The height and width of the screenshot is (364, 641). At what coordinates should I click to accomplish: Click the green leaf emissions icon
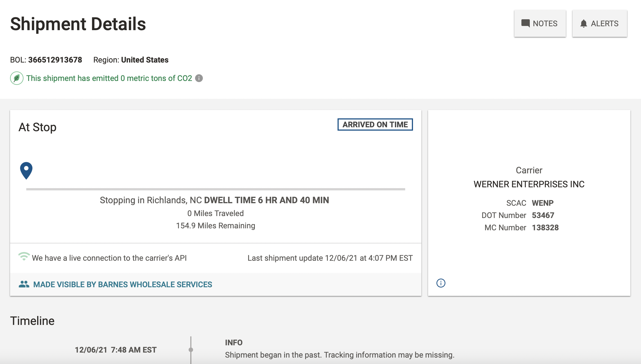point(17,78)
